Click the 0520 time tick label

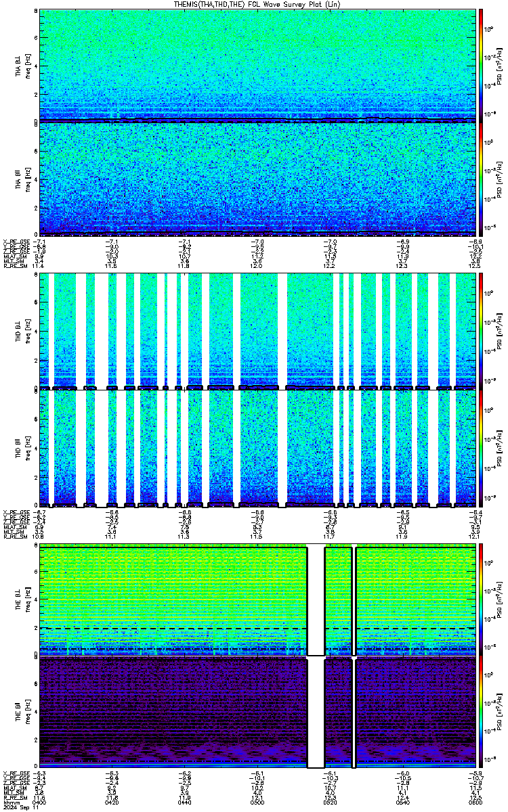click(329, 802)
